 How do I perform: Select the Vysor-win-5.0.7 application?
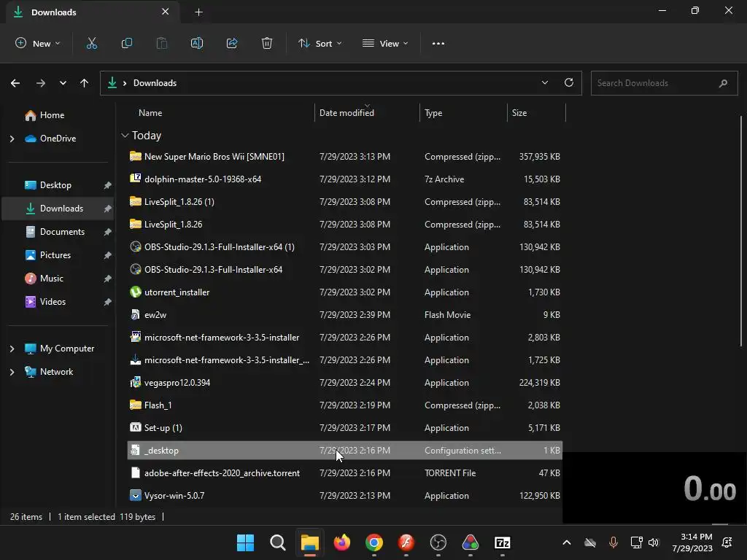tap(345, 496)
